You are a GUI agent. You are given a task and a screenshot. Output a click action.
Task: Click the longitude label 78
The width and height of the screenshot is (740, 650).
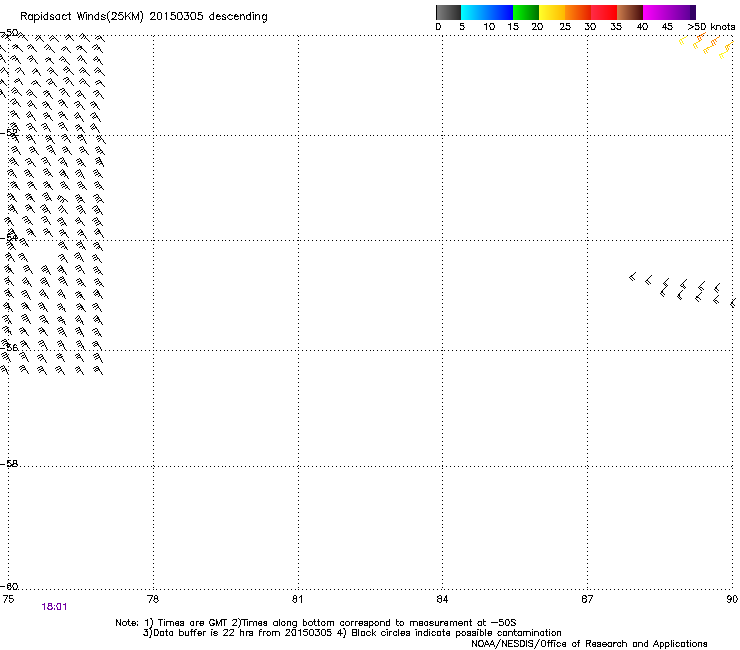[153, 599]
